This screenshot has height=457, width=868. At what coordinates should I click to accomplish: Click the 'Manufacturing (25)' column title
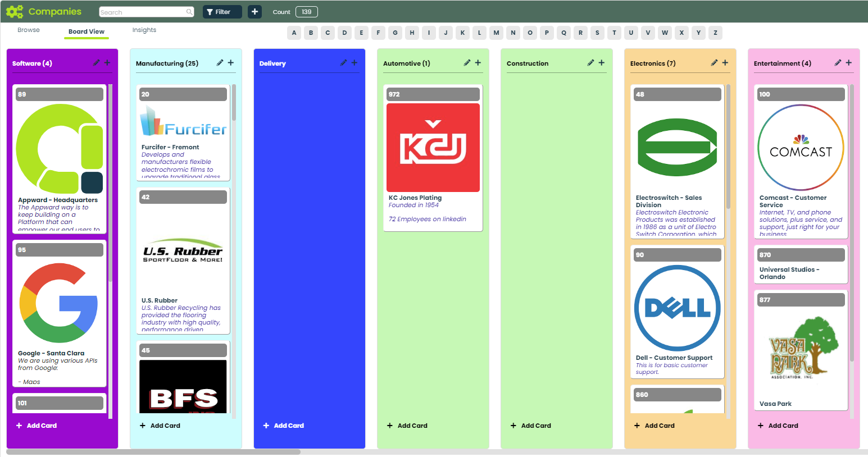coord(167,63)
